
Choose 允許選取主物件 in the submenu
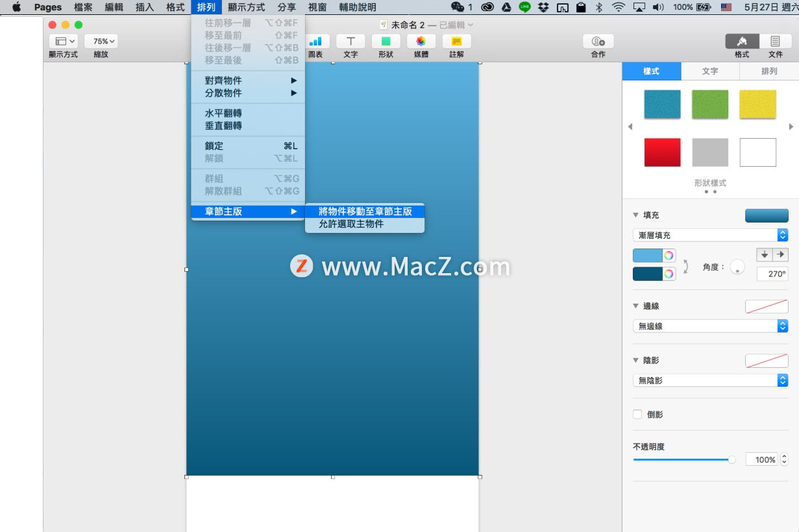(x=365, y=224)
